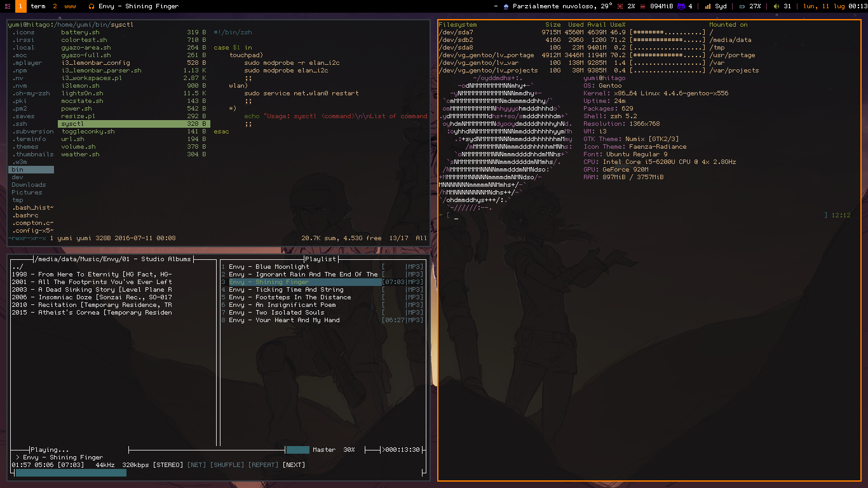Click the CPU usage icon showing 2%
This screenshot has width=868, height=488.
point(620,6)
